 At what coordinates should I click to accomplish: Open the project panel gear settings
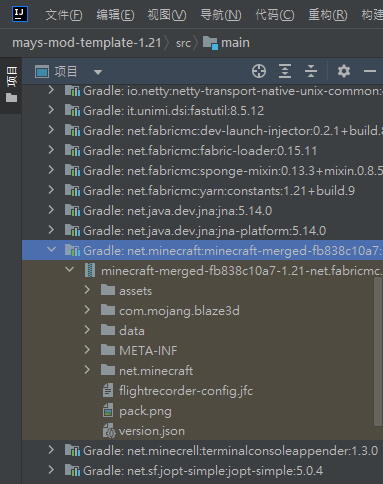(x=344, y=71)
